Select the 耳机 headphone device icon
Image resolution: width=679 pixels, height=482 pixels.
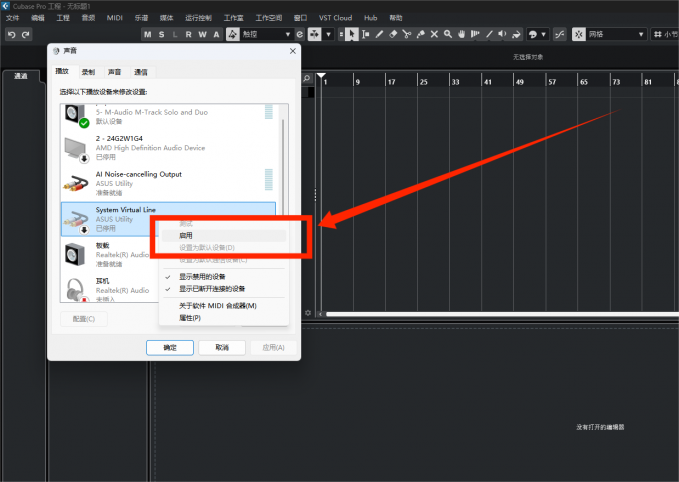point(76,288)
